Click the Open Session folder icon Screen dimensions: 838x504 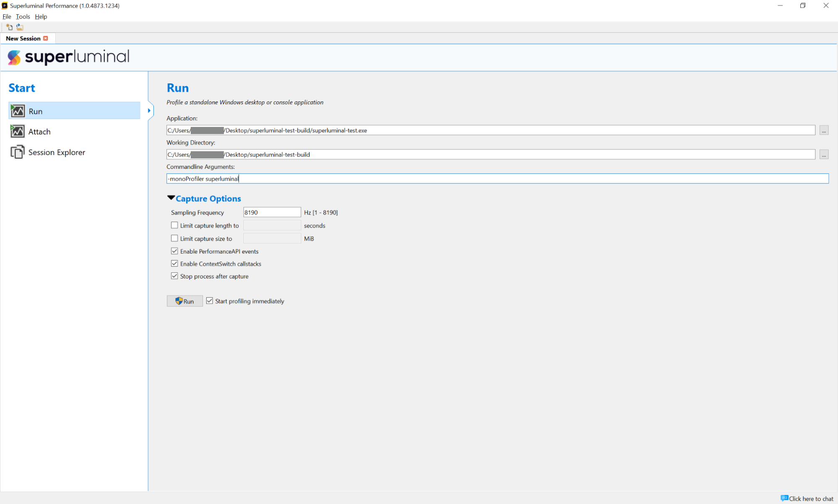[20, 27]
